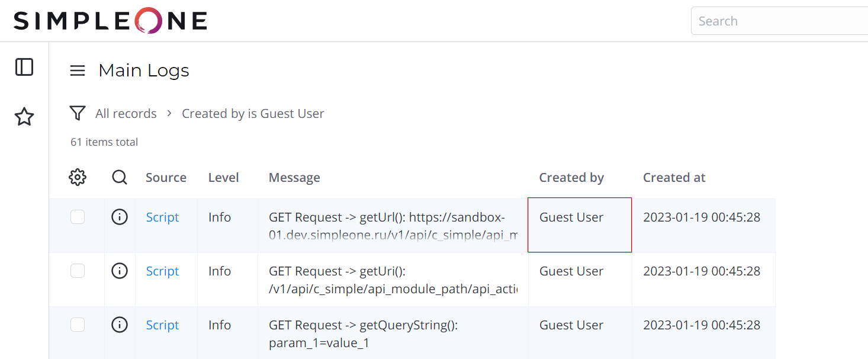
Task: Select the highlighted Guest User cell
Action: (579, 225)
